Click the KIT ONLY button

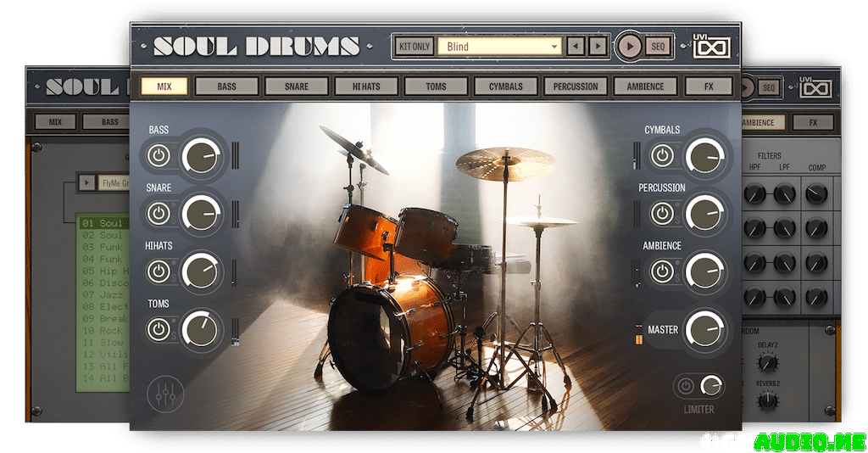(x=415, y=47)
